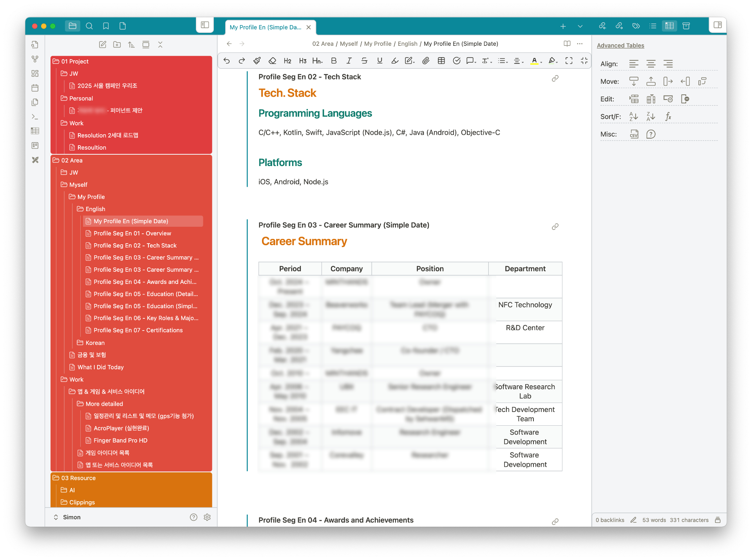Toggle reading view book icon
Viewport: 752px width, 560px height.
tap(567, 43)
